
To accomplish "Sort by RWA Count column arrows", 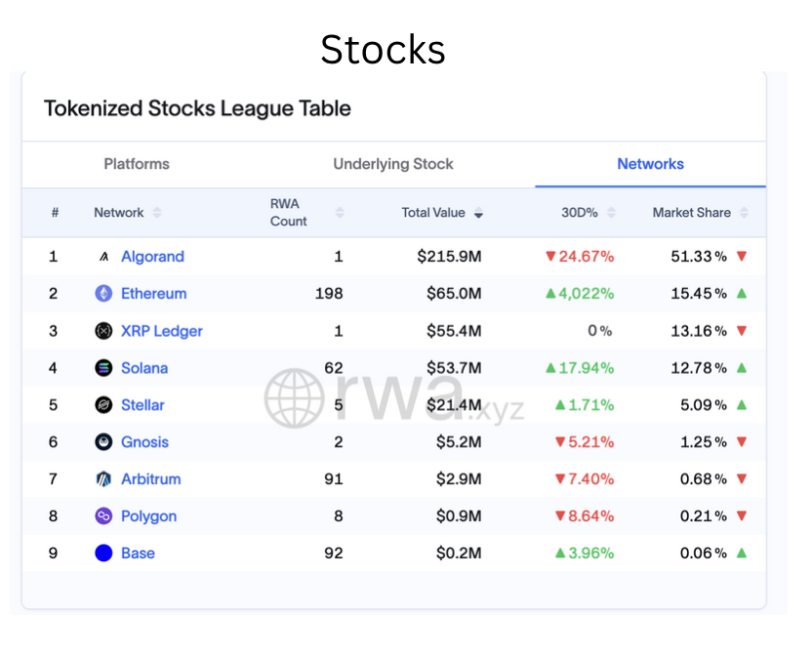I will click(340, 213).
